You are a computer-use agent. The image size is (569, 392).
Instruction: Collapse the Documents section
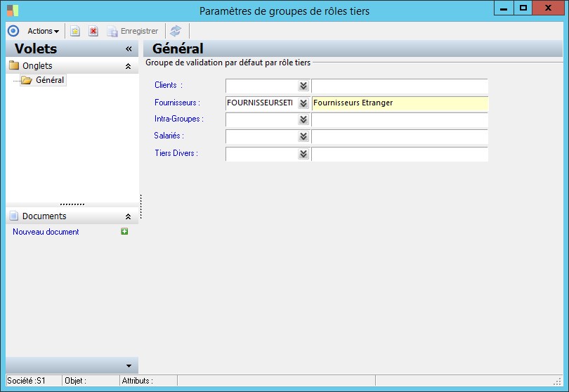(128, 216)
